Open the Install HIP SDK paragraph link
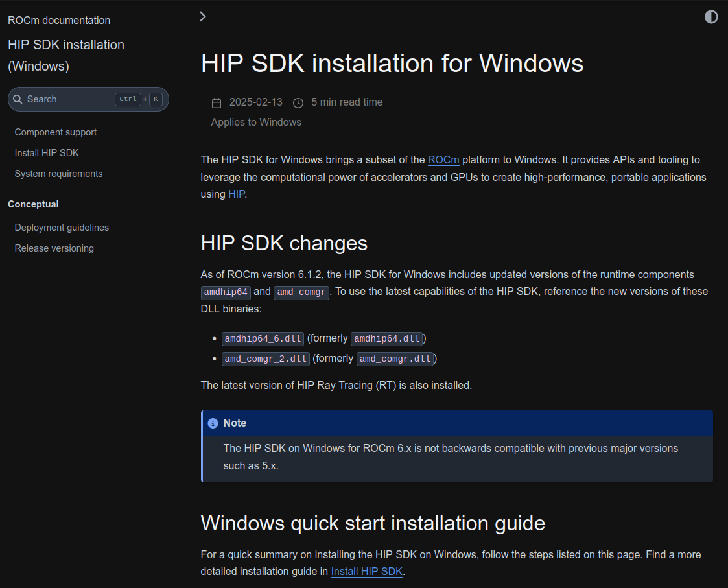728x588 pixels. tap(367, 572)
